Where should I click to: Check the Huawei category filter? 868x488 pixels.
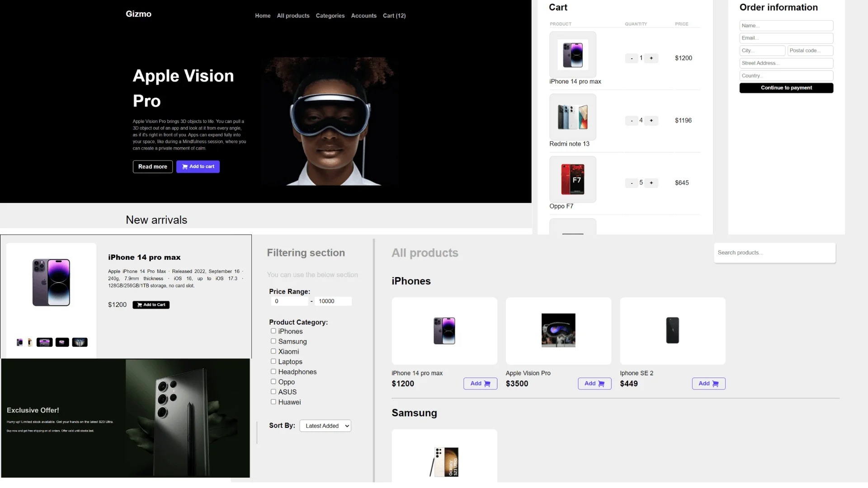[x=273, y=402]
